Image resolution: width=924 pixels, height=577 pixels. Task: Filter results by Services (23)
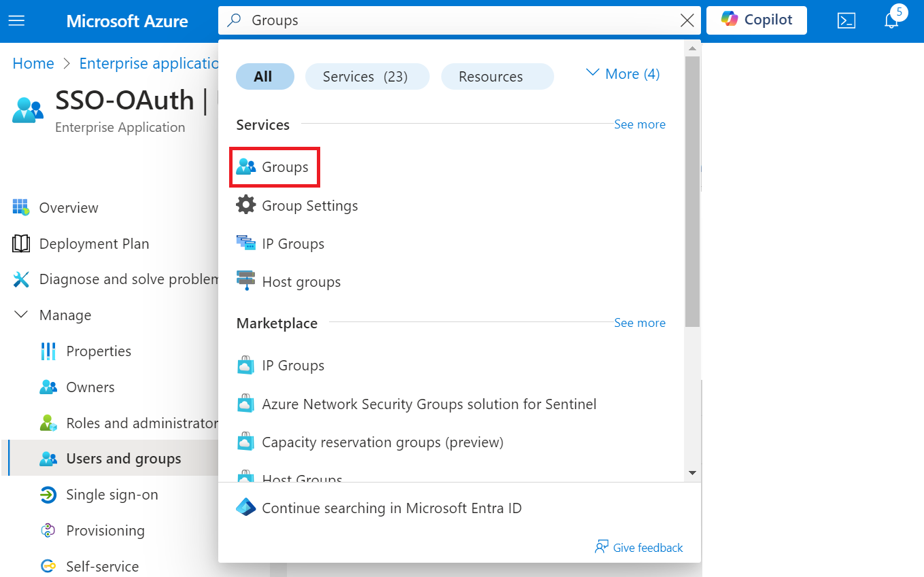(366, 77)
